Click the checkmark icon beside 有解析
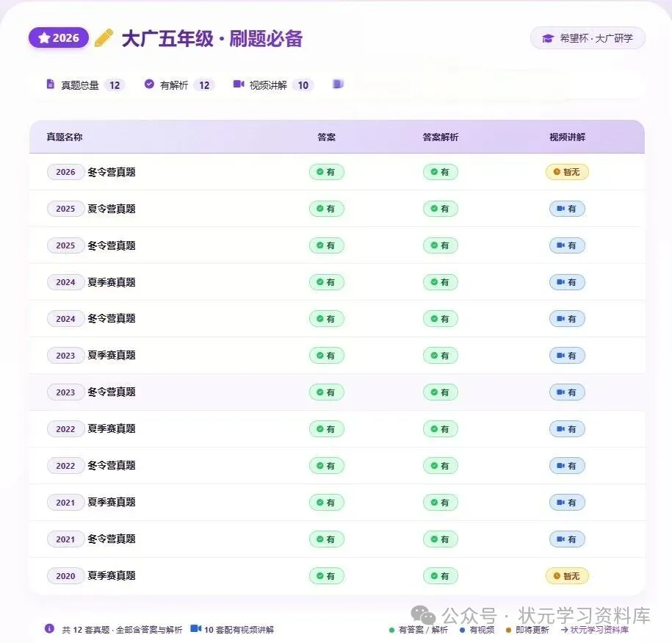This screenshot has width=672, height=643. pos(149,84)
